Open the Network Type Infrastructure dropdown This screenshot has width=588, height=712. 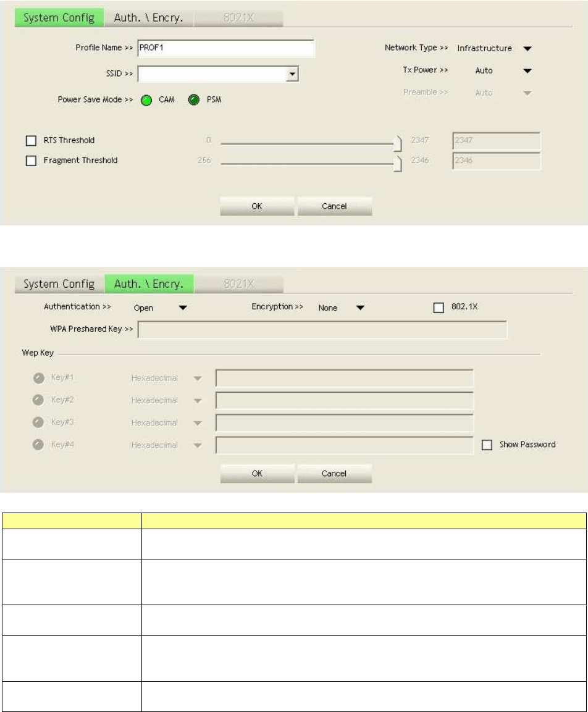pos(527,49)
